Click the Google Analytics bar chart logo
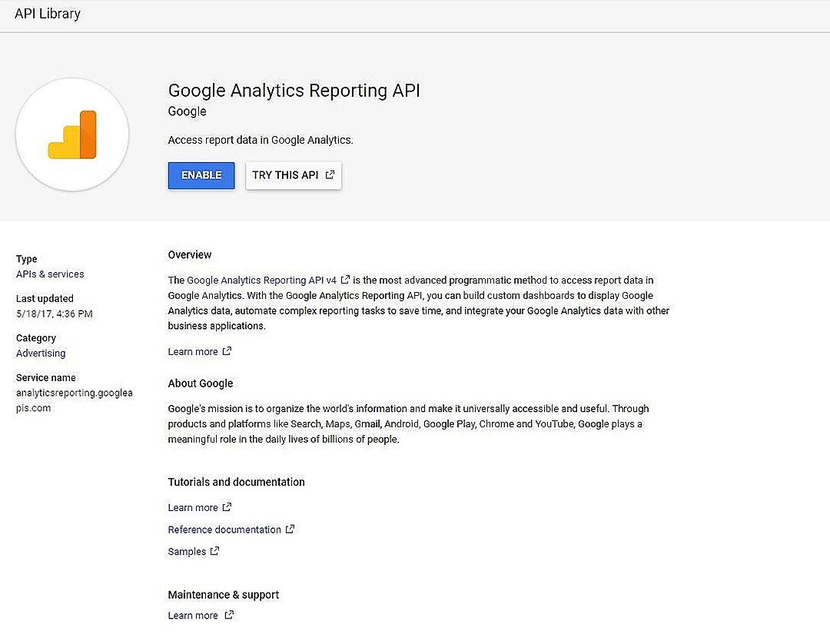Viewport: 830px width, 644px height. [x=72, y=134]
